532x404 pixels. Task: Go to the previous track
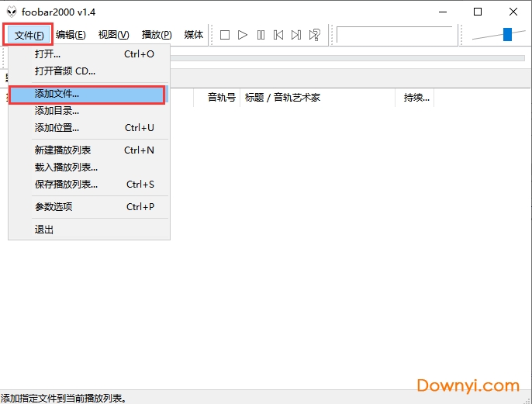pyautogui.click(x=278, y=35)
